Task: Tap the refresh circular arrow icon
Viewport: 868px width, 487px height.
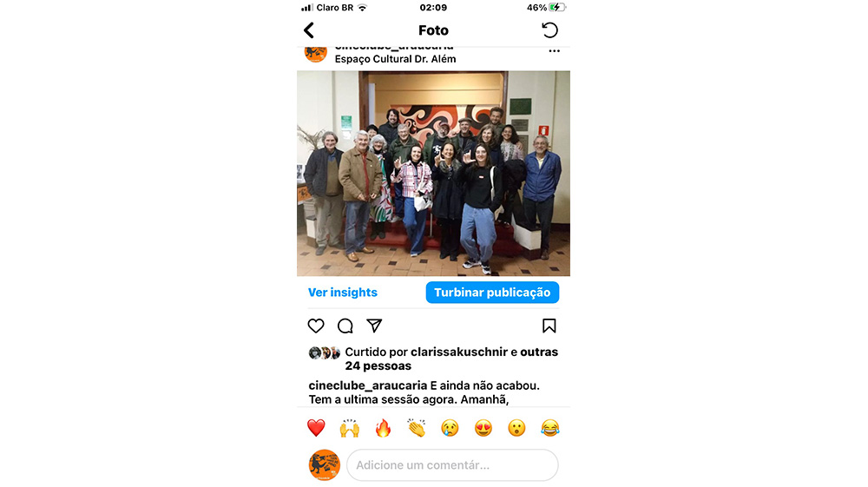Action: pos(549,30)
